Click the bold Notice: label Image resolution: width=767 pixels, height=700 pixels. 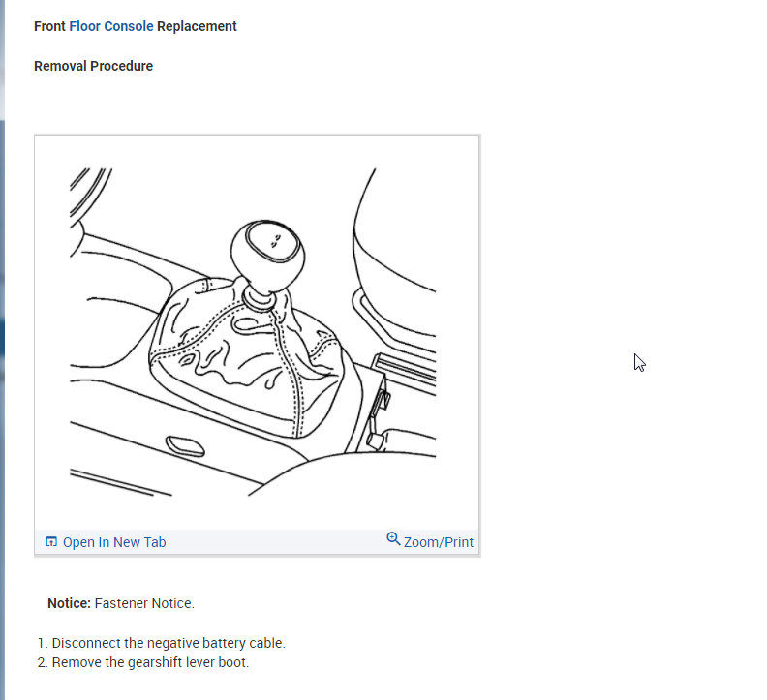coord(69,603)
